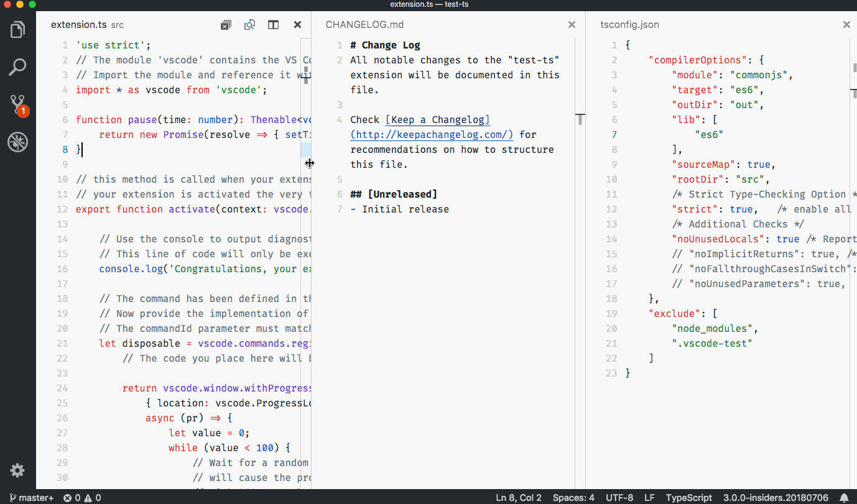Change indentation using Spaces: 4

click(573, 497)
